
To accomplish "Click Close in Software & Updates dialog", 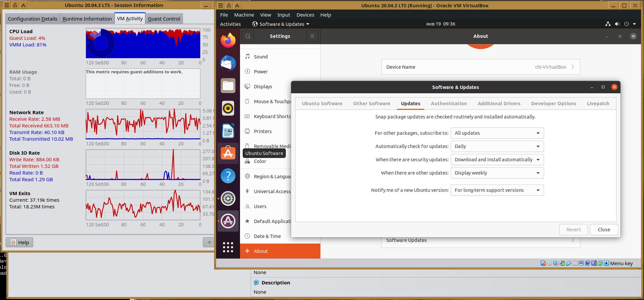I will (x=604, y=230).
